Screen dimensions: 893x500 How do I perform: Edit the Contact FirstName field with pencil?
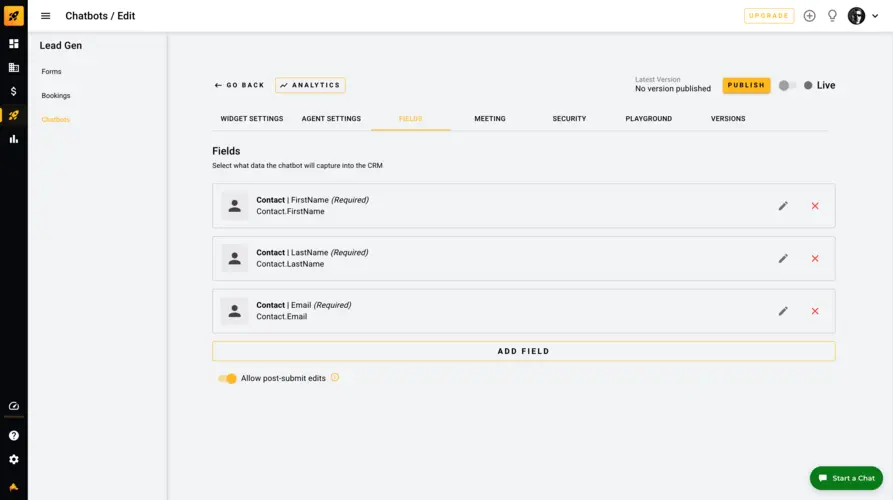(783, 206)
